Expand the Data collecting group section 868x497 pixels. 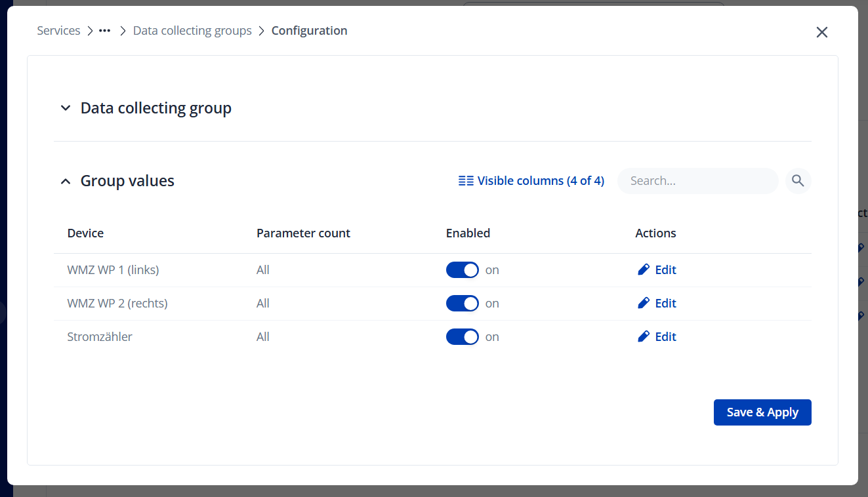click(66, 108)
